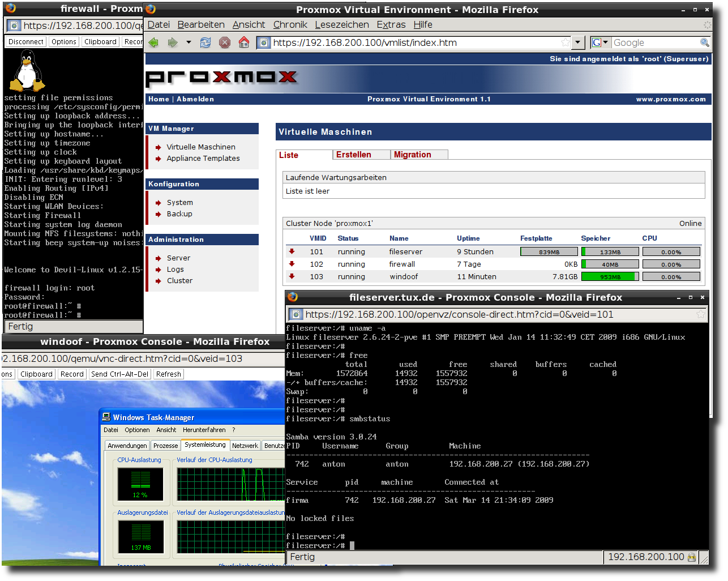This screenshot has height=581, width=728.
Task: Click the bookmark star in main URL bar
Action: (565, 42)
